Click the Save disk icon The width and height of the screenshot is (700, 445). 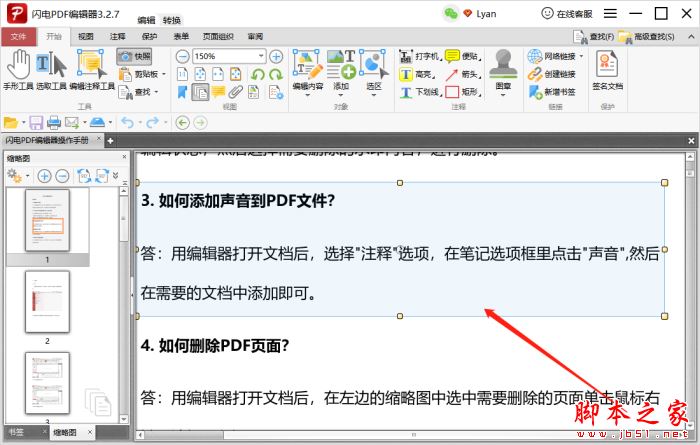[36, 122]
